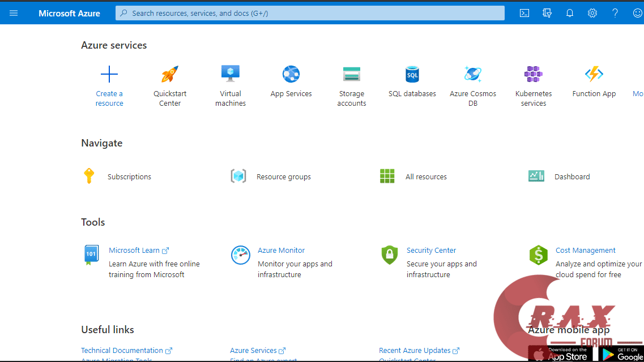Click the Resource groups navigate label
The height and width of the screenshot is (362, 644).
284,176
